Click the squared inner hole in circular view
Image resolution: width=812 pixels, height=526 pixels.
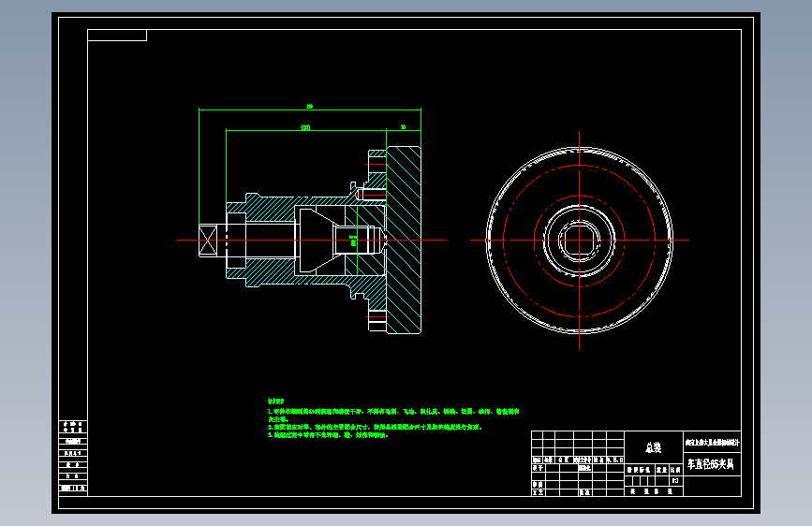tap(579, 241)
